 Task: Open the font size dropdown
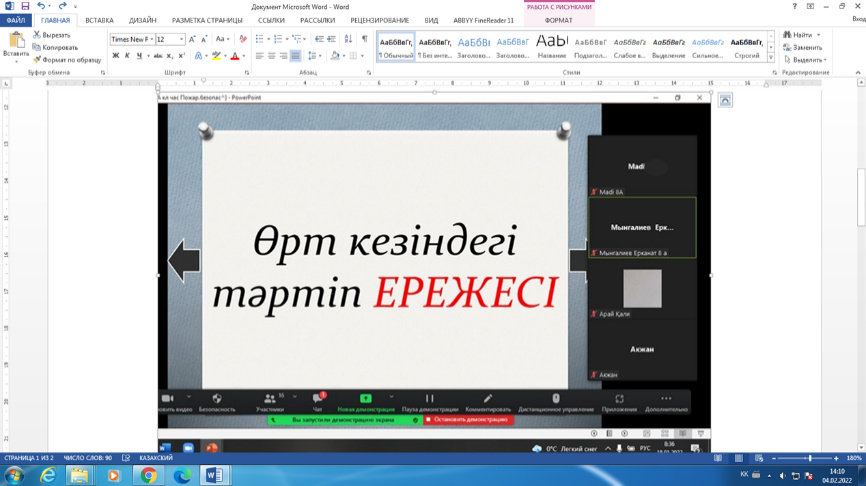click(181, 40)
